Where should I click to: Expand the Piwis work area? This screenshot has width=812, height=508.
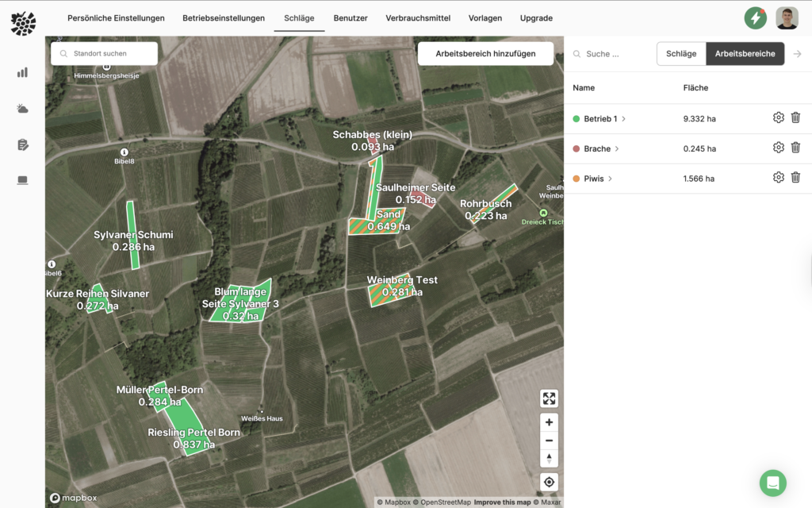coord(611,179)
